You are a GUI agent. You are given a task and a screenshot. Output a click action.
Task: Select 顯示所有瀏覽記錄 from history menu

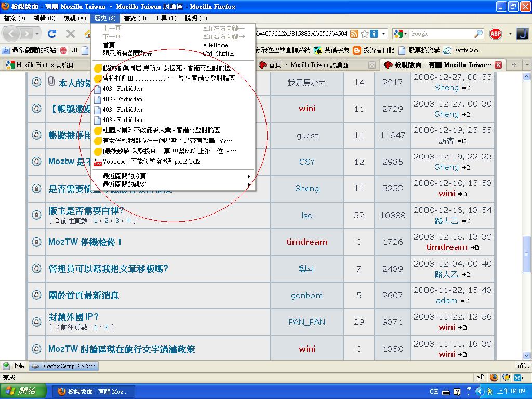pos(127,53)
